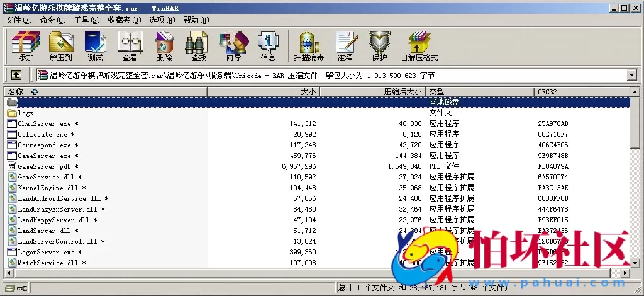
Task: Click the Virus Scan (扫描病毒) icon
Action: point(309,46)
